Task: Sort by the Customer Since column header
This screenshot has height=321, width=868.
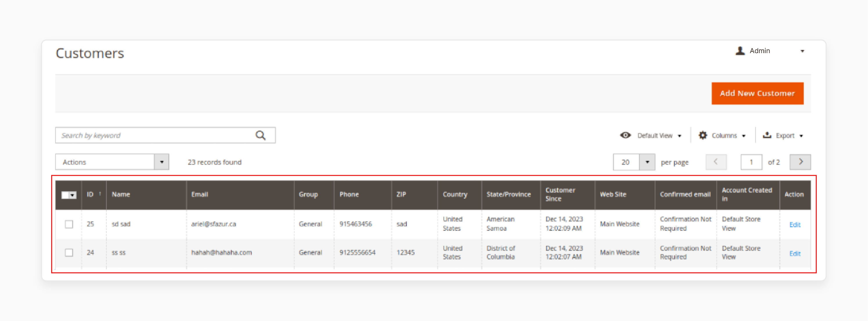Action: [x=568, y=194]
